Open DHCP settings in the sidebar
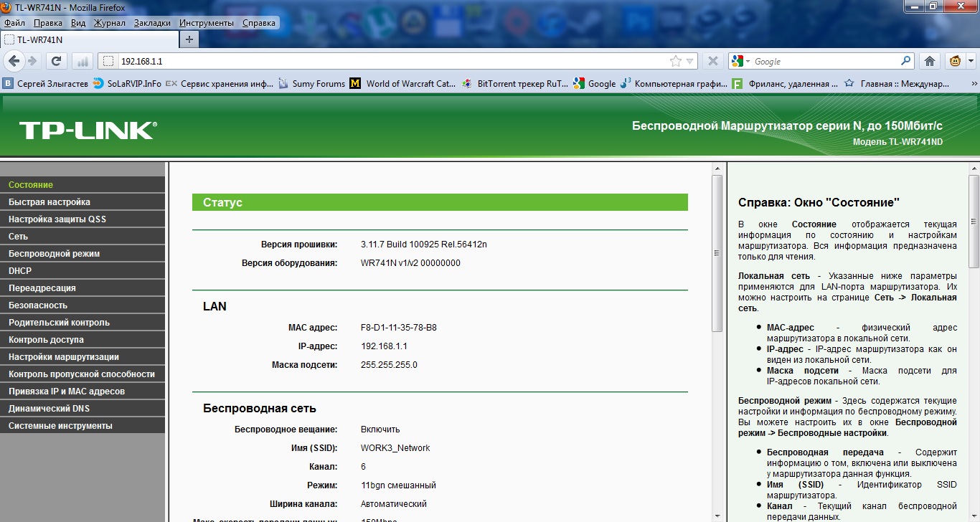Screen dimensions: 980x522 20,271
